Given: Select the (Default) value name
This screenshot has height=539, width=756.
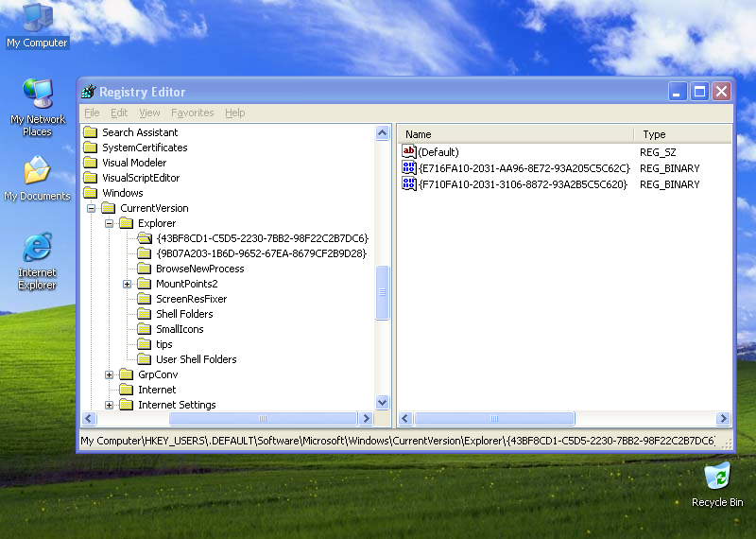Looking at the screenshot, I should pos(438,152).
